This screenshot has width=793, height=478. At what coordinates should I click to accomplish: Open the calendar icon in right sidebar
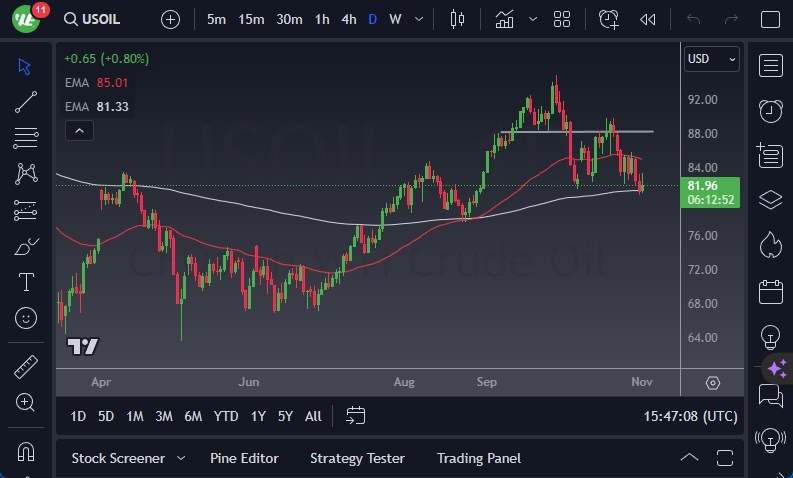pos(770,292)
